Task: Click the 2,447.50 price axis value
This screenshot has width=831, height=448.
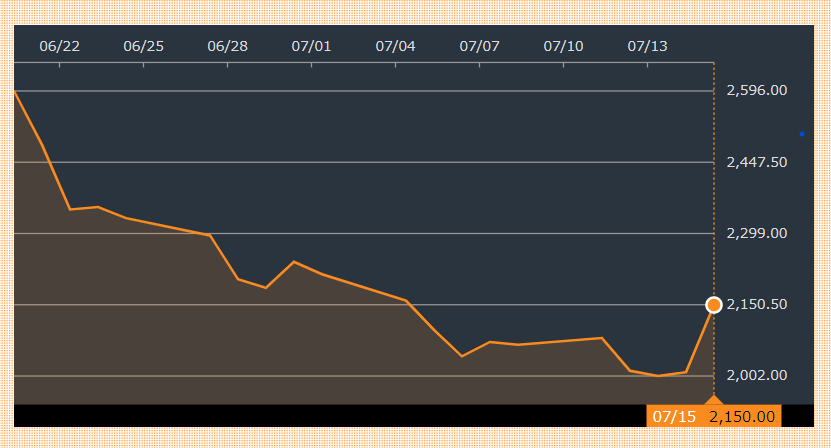Action: pyautogui.click(x=757, y=162)
